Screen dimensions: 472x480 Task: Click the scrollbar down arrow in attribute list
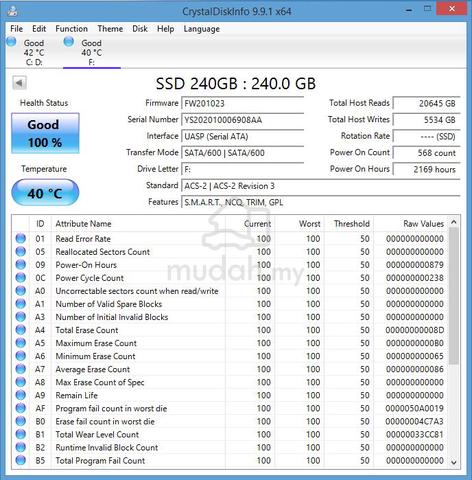tap(454, 462)
